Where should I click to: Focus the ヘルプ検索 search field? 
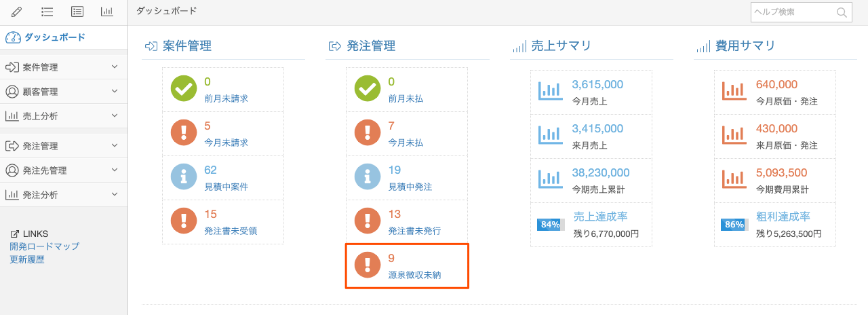coord(791,12)
